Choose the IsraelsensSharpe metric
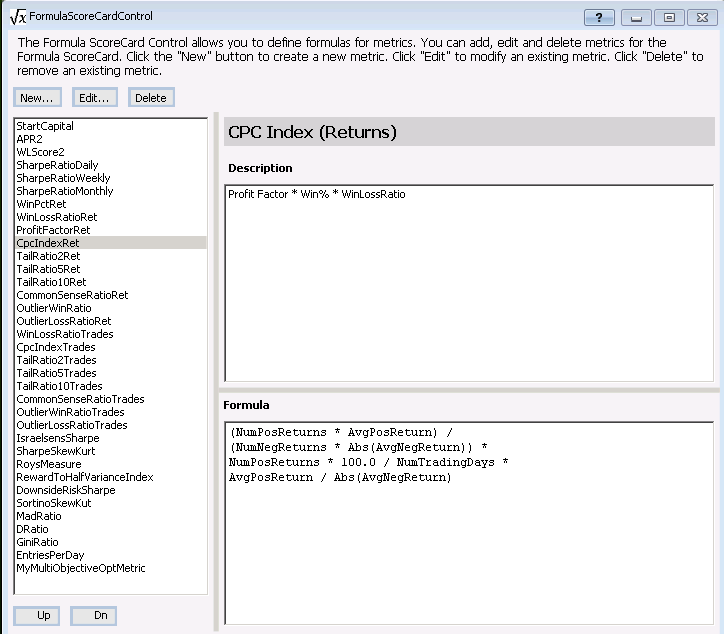The height and width of the screenshot is (634, 724). 58,438
